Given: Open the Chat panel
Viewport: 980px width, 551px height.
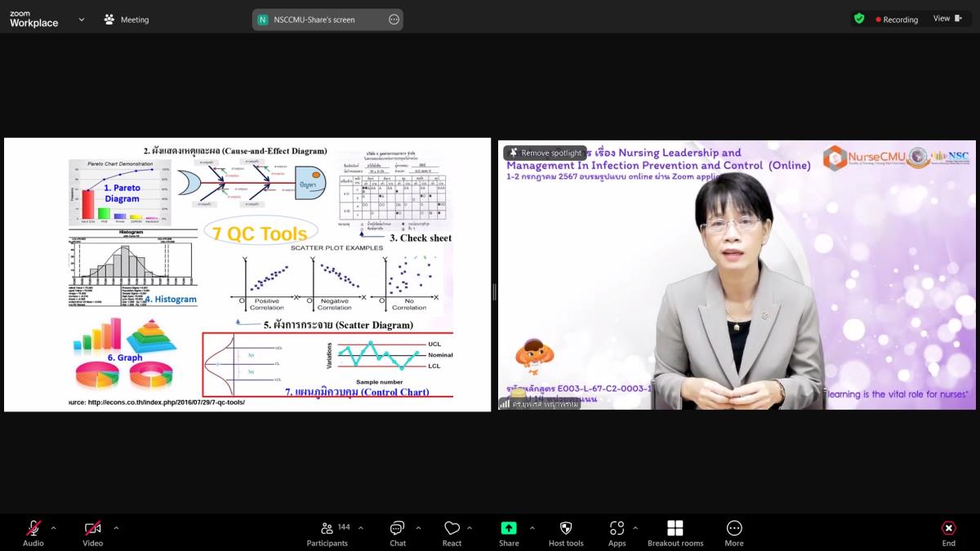Looking at the screenshot, I should [398, 533].
